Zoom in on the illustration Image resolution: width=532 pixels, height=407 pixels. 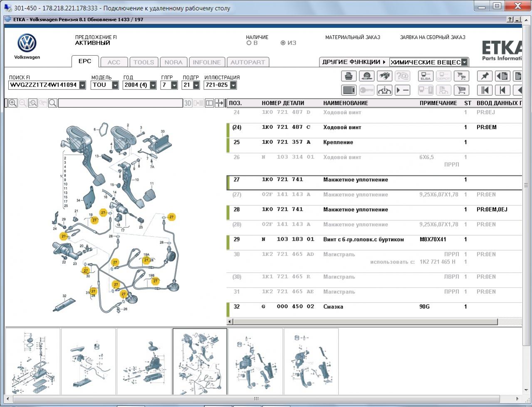13,103
